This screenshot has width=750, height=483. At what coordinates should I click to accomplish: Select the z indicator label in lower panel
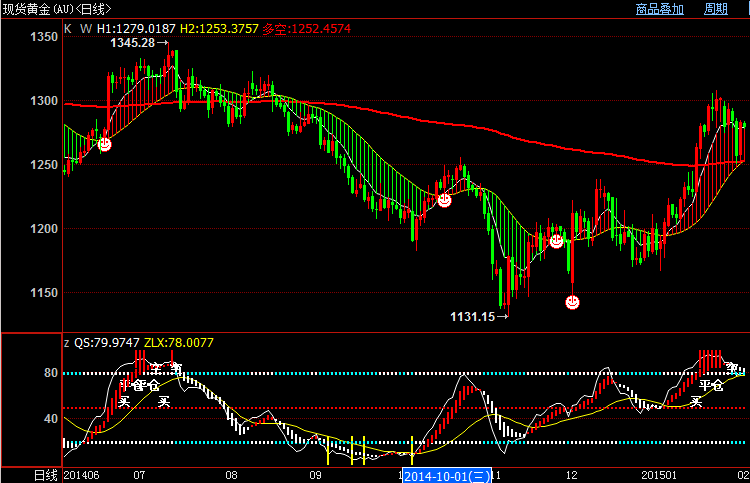pyautogui.click(x=67, y=342)
